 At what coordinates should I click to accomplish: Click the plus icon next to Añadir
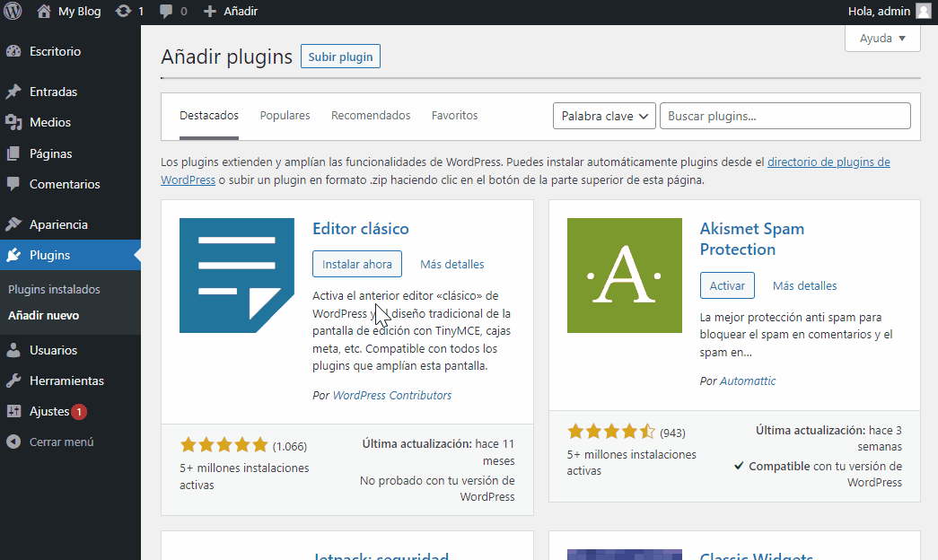209,12
